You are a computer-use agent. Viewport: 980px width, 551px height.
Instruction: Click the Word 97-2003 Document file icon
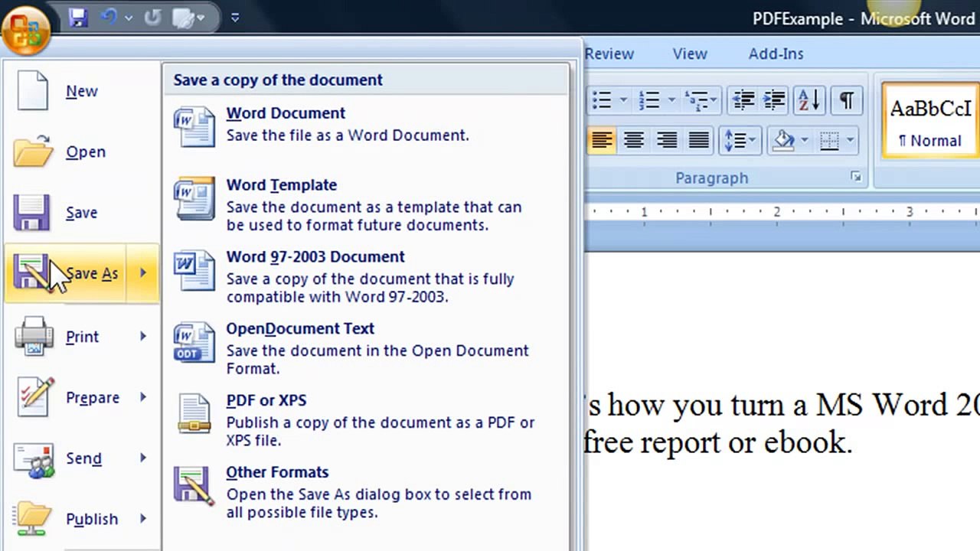[x=194, y=270]
